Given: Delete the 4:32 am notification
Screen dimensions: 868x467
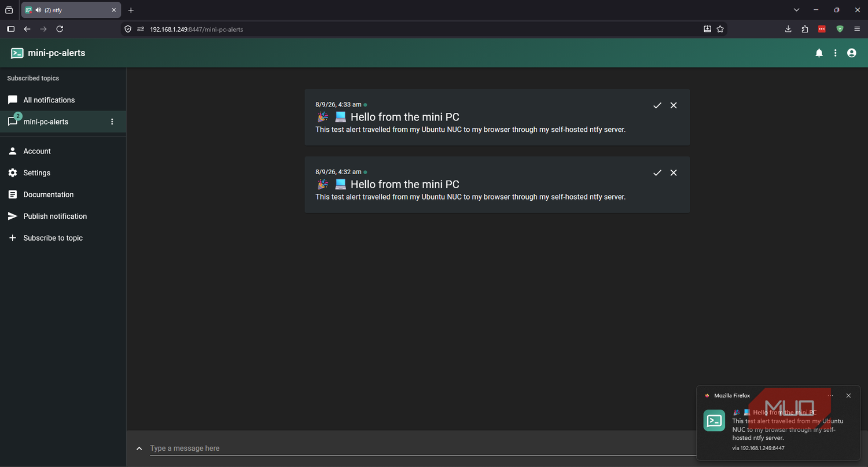Looking at the screenshot, I should (x=674, y=173).
